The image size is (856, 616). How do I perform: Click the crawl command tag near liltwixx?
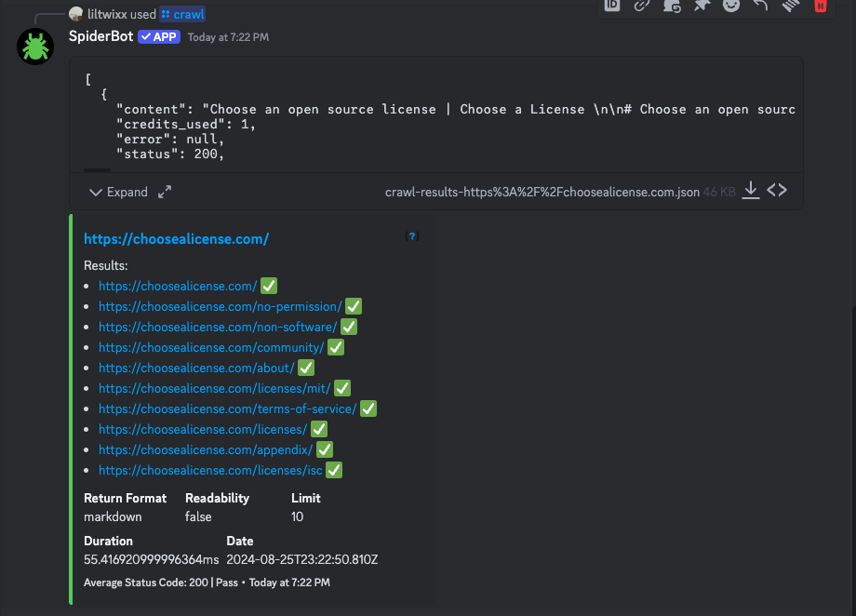pos(182,14)
